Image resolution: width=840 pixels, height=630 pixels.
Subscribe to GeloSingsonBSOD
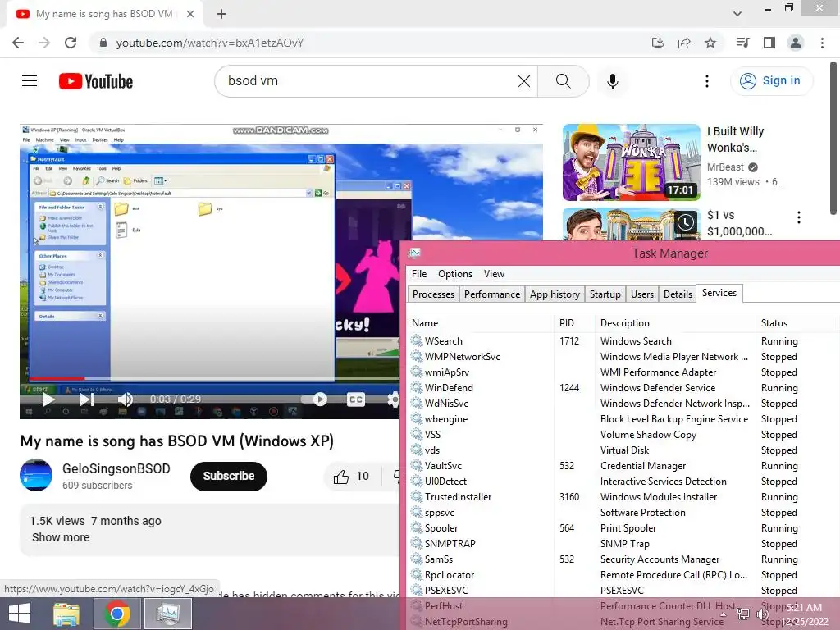[229, 476]
